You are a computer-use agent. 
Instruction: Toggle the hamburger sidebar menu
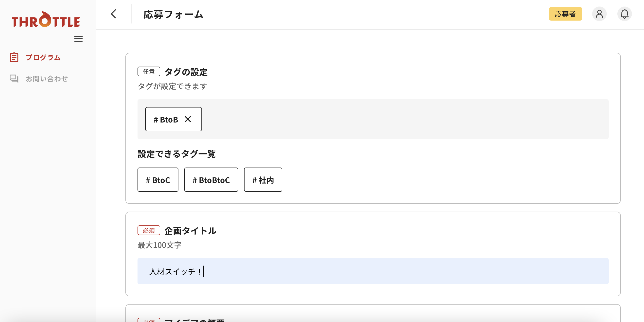click(78, 39)
